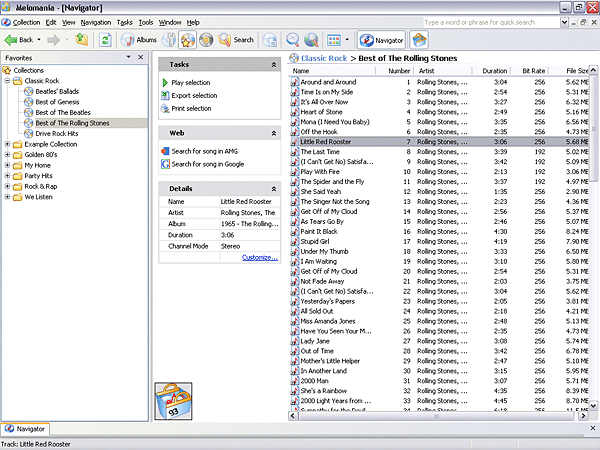The height and width of the screenshot is (450, 600).
Task: Toggle the Favorites star disc icon
Action: click(x=188, y=40)
